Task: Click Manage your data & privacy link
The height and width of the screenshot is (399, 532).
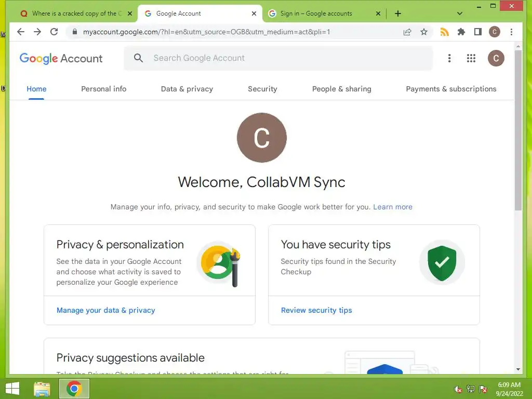Action: [106, 310]
